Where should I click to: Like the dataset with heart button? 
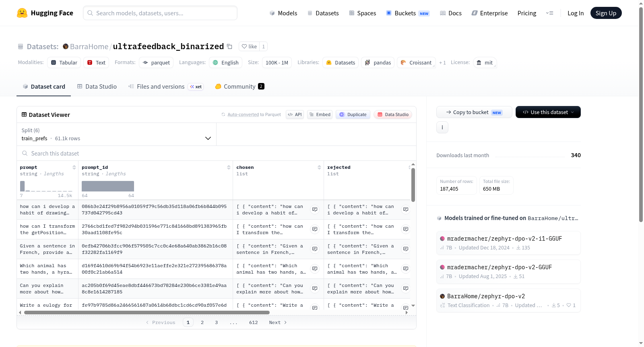(249, 46)
